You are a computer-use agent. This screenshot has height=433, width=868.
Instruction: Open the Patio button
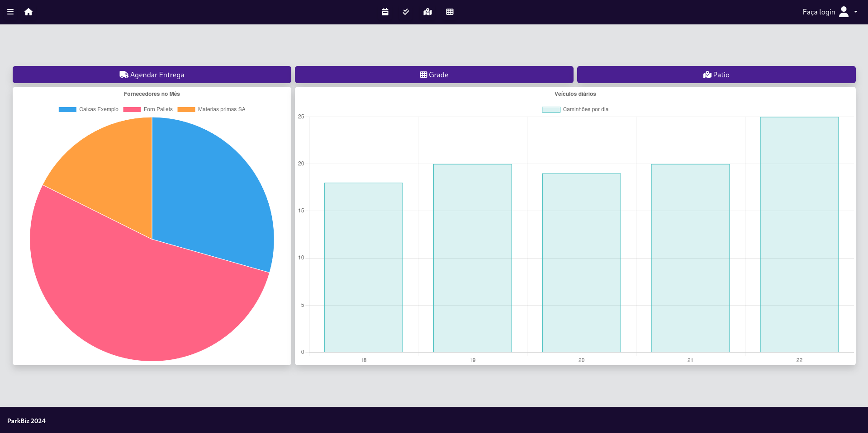click(x=716, y=75)
